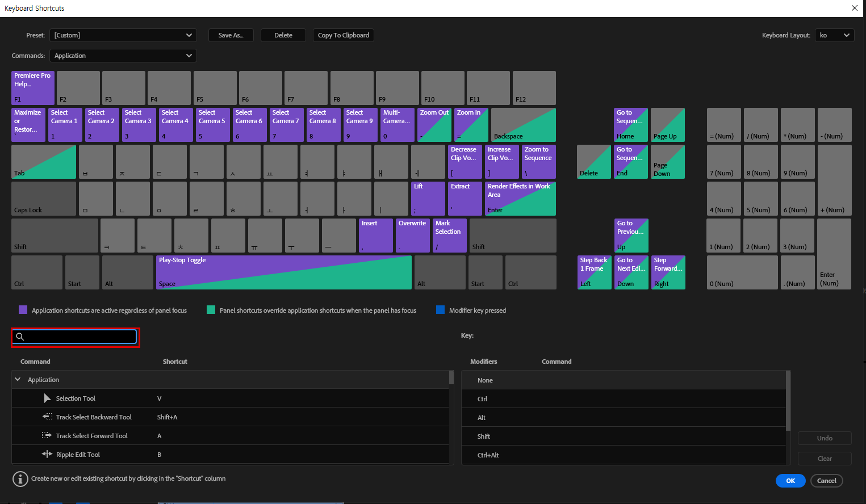Select the Insert comma key
866x504 pixels.
click(x=376, y=236)
